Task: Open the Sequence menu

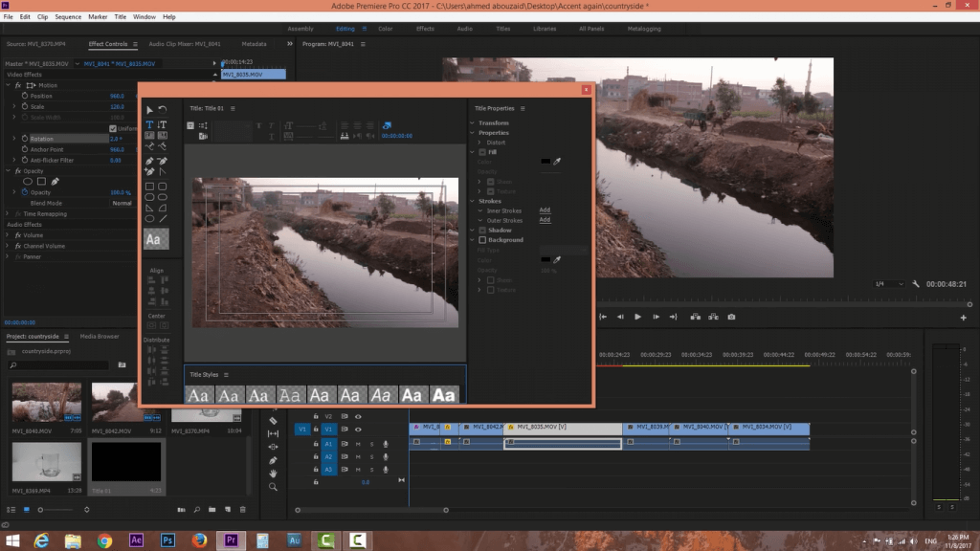Action: (x=68, y=17)
